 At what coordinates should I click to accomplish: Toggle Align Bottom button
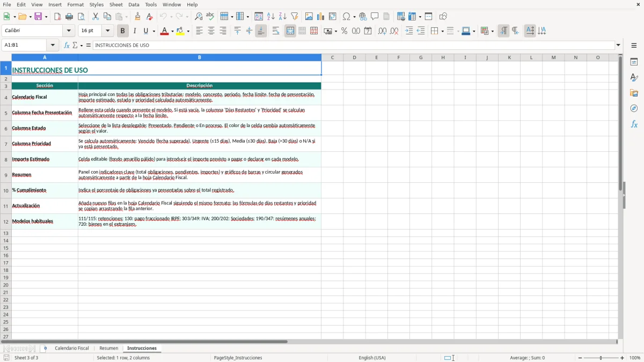pos(261,31)
